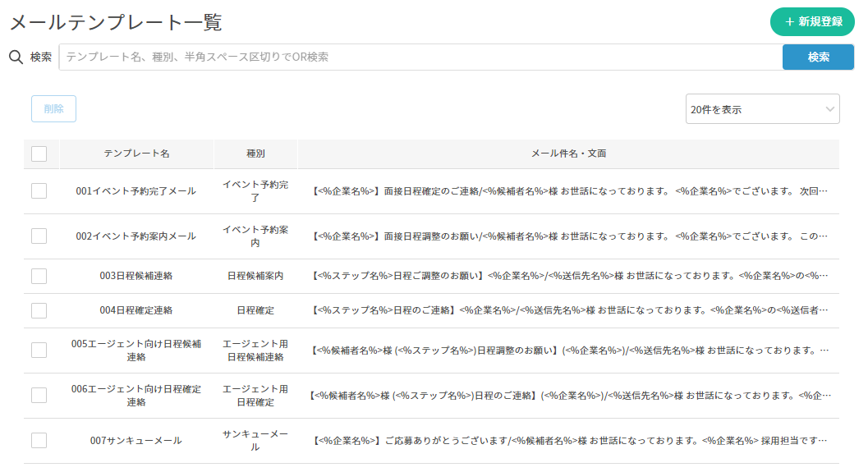
Task: Open the 007サンキューメール template name
Action: (x=136, y=441)
